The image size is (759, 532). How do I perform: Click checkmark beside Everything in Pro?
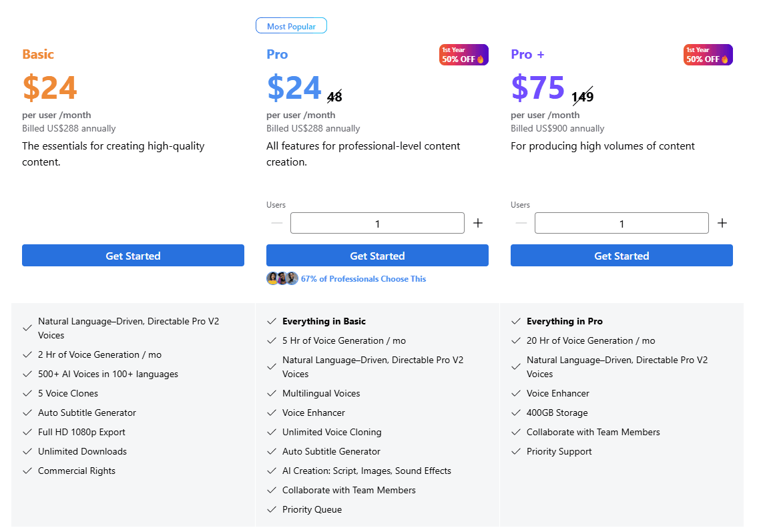(x=516, y=322)
